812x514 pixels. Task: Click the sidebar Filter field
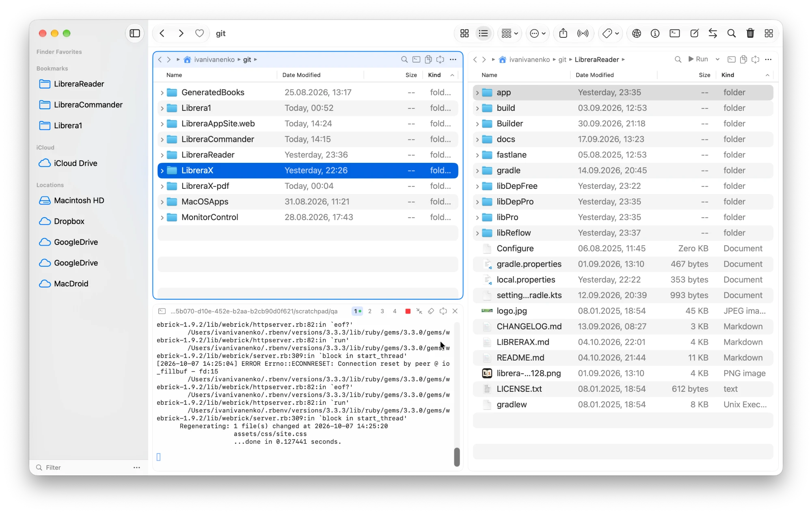(x=81, y=467)
